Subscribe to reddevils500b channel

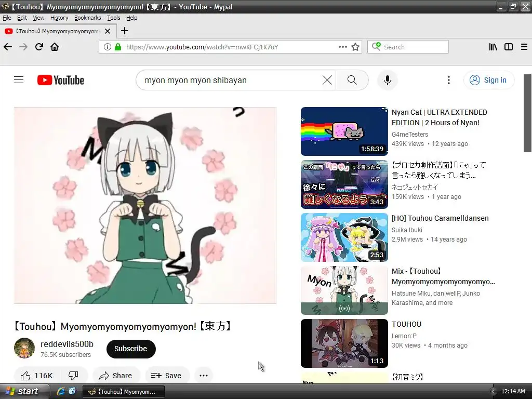click(x=130, y=349)
